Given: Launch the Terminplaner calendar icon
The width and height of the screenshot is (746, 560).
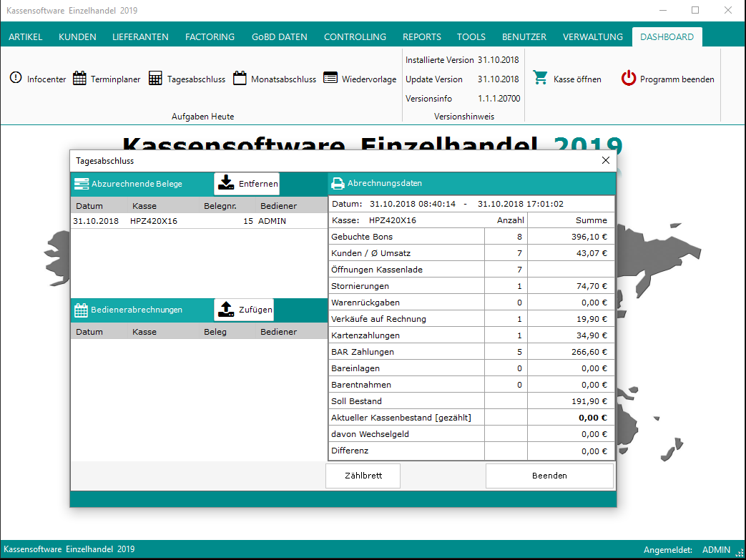Looking at the screenshot, I should pos(79,79).
